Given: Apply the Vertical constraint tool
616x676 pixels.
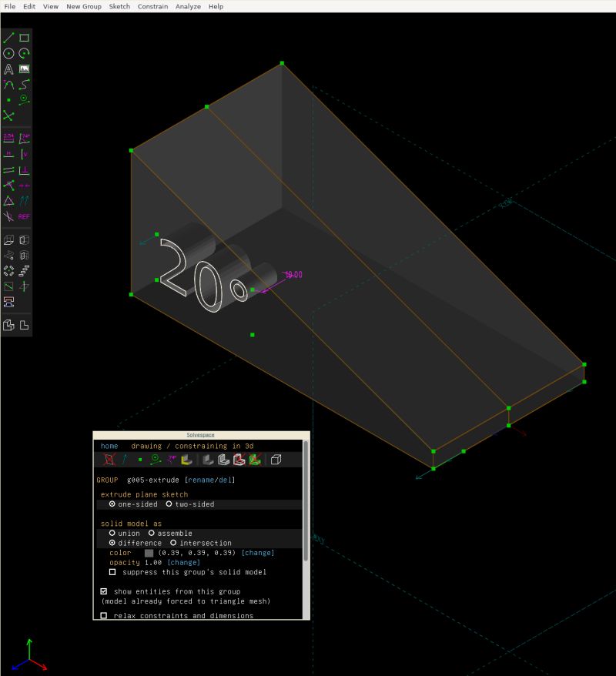Looking at the screenshot, I should (x=22, y=153).
